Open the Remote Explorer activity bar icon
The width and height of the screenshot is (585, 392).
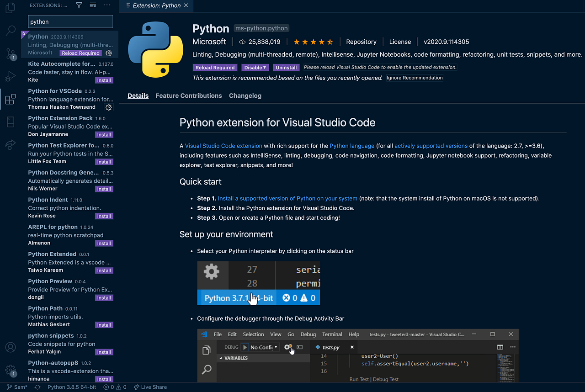tap(10, 122)
